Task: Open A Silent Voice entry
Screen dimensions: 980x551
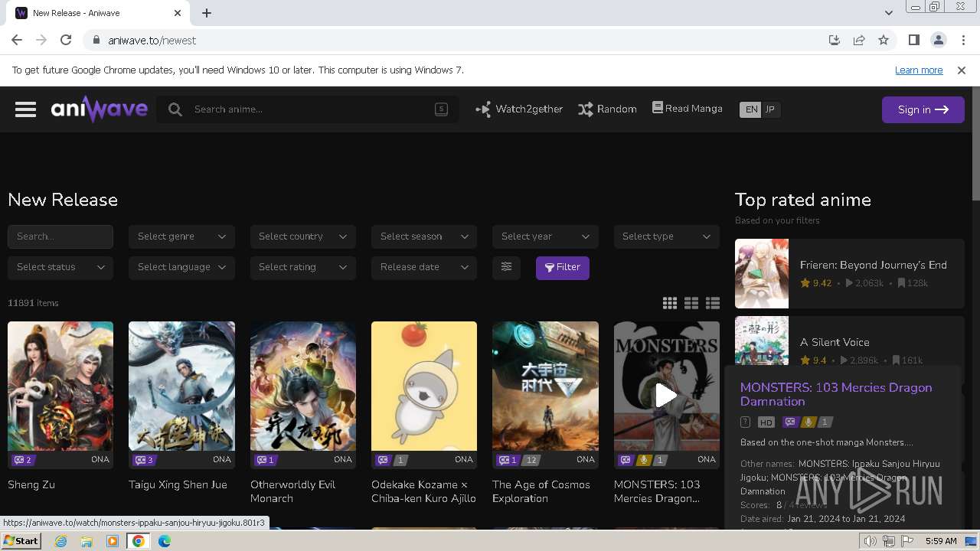Action: pyautogui.click(x=850, y=342)
